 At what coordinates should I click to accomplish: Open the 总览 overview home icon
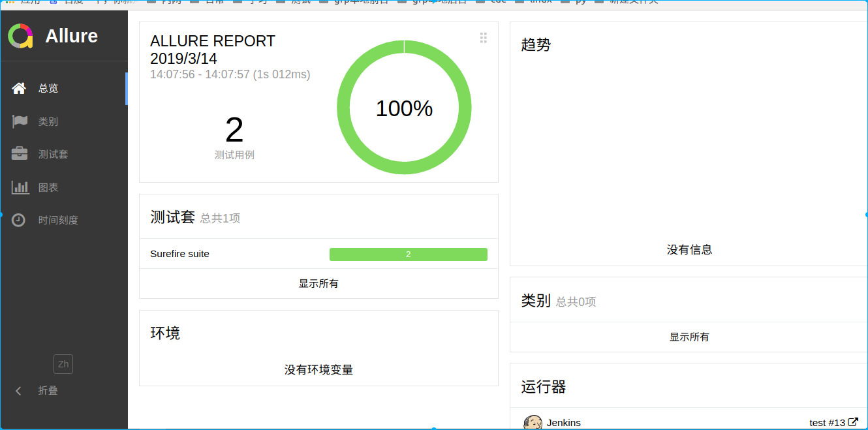[x=19, y=88]
